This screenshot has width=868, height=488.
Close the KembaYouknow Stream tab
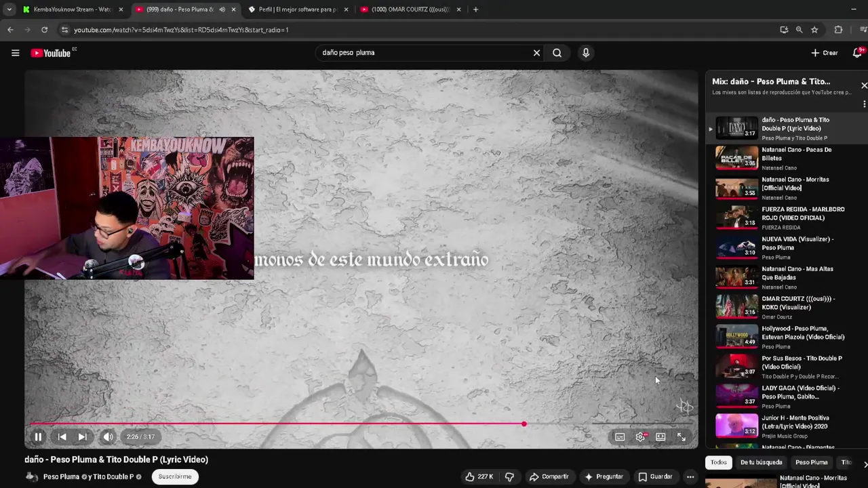click(x=121, y=9)
